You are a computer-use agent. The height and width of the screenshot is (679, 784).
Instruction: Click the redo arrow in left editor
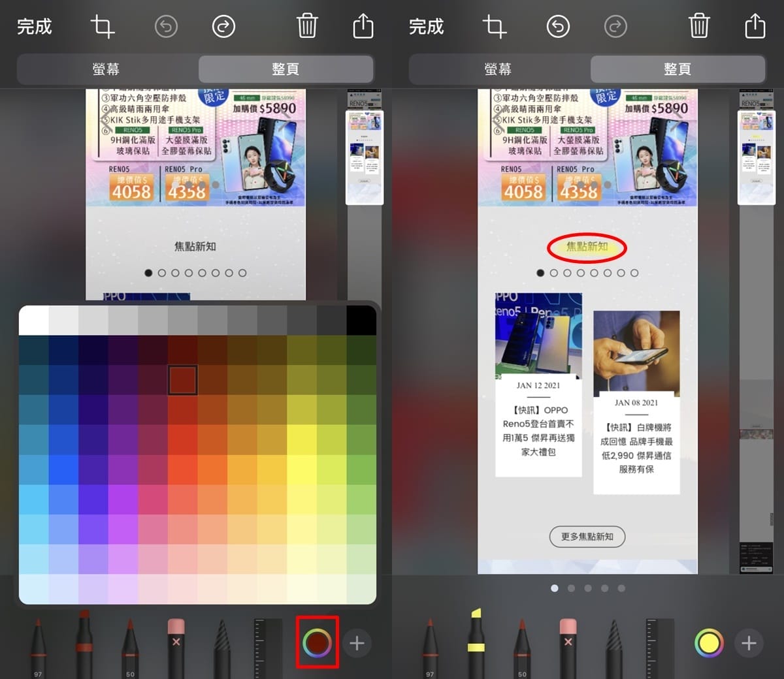(x=223, y=27)
